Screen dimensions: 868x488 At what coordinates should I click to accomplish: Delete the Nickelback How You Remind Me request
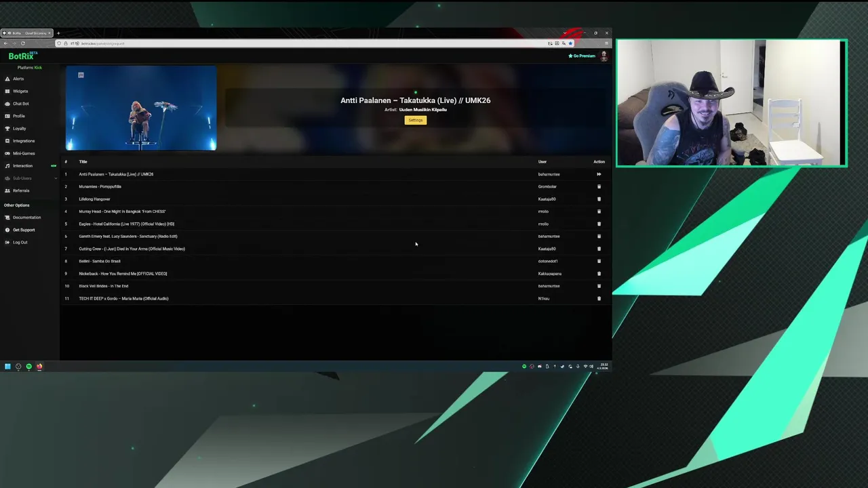click(599, 274)
